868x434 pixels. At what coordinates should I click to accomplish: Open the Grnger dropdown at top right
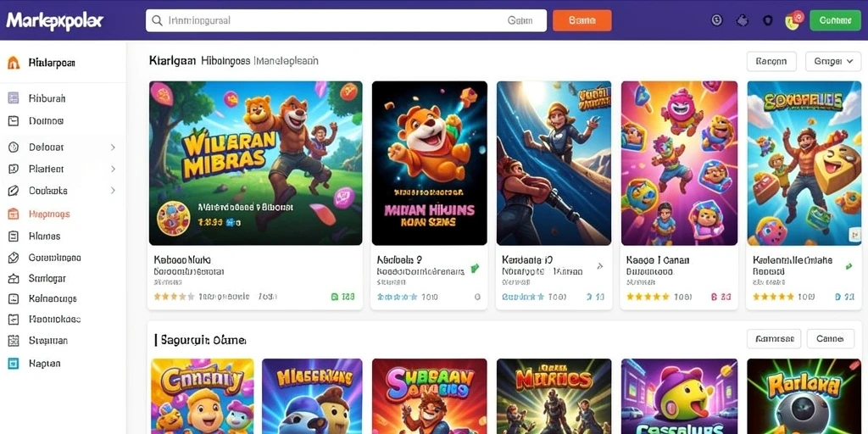pyautogui.click(x=833, y=61)
